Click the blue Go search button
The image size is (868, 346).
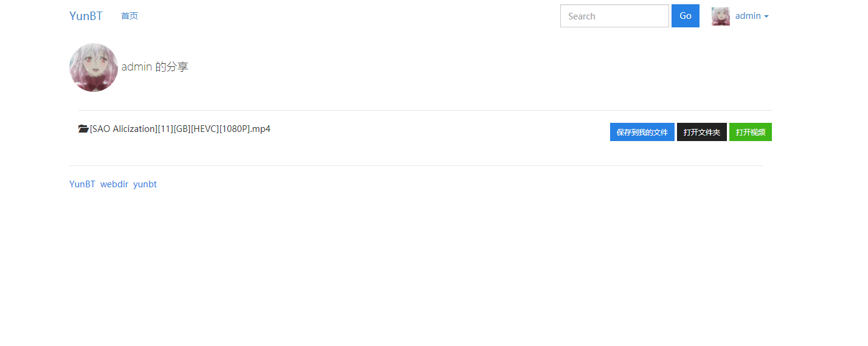tap(686, 16)
